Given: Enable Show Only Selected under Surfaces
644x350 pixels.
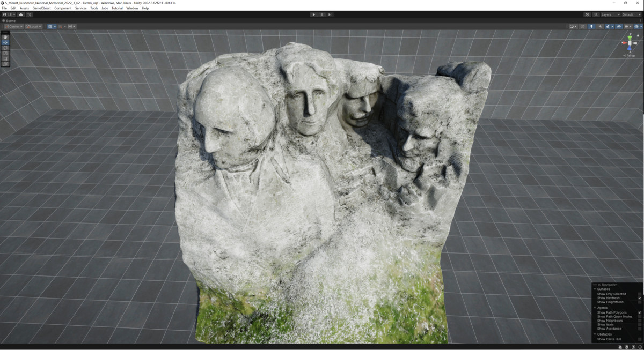Looking at the screenshot, I should [640, 294].
